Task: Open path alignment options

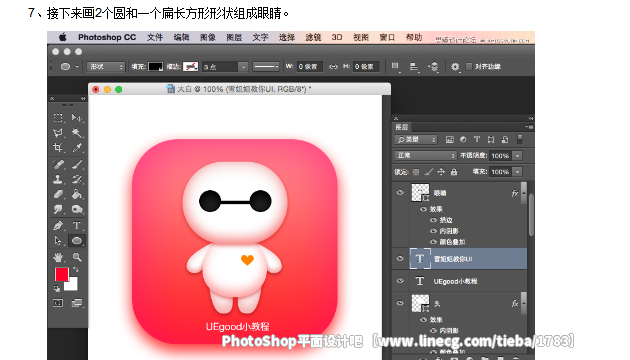Action: coord(414,67)
